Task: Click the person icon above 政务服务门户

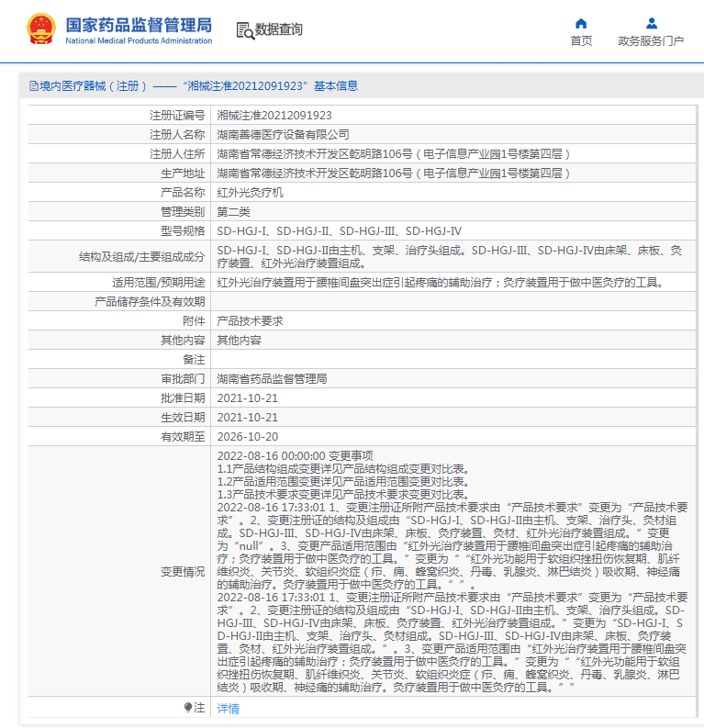Action: pyautogui.click(x=652, y=23)
